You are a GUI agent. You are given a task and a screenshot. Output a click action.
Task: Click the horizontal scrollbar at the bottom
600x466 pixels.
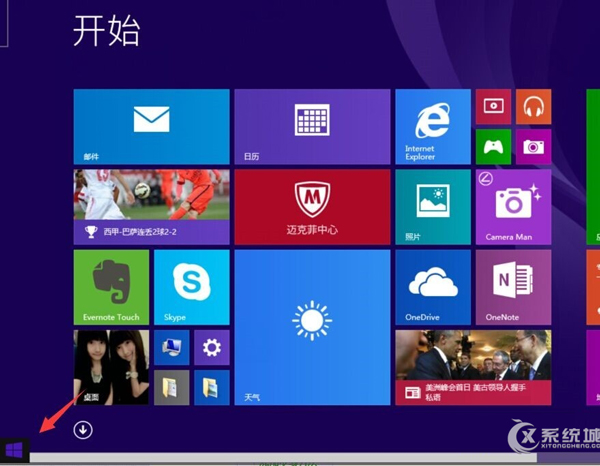click(283, 457)
